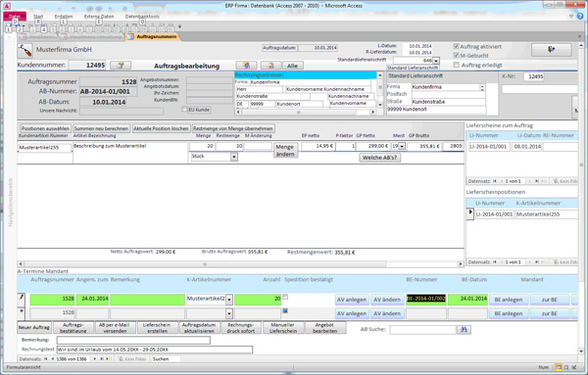
Task: Click the Welche AB's? button
Action: pyautogui.click(x=379, y=158)
